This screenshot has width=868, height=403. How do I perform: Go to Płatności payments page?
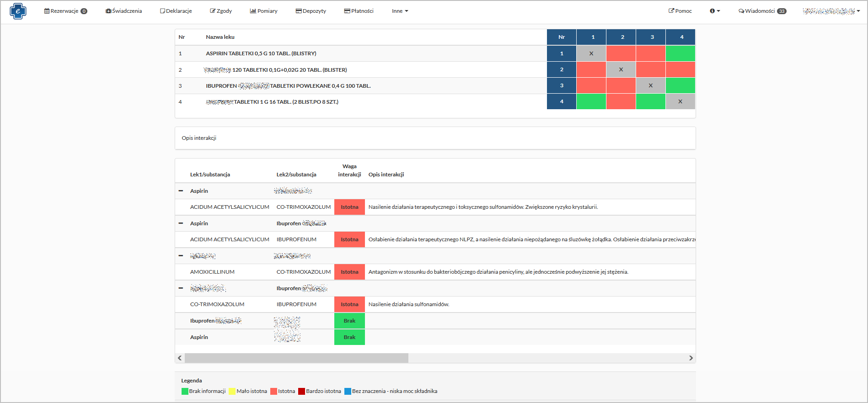[x=359, y=11]
